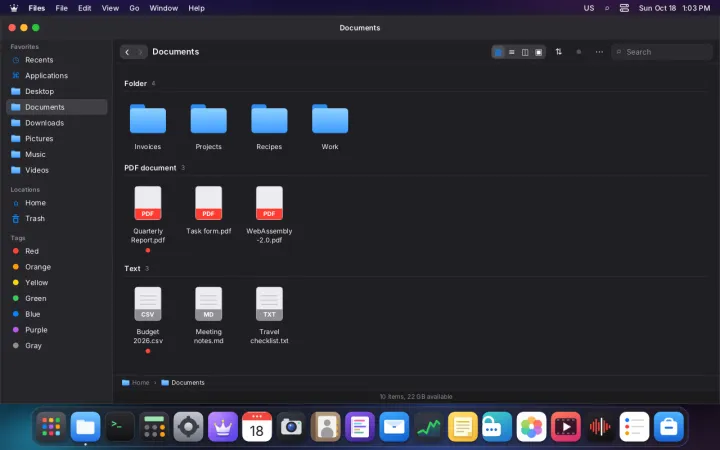Open Photos from the dock
The width and height of the screenshot is (720, 450).
[x=531, y=427]
